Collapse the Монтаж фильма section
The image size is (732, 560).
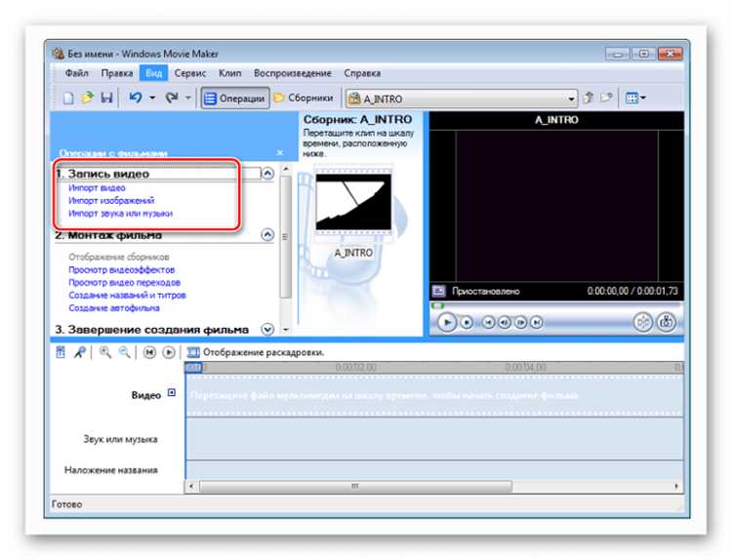(x=267, y=234)
